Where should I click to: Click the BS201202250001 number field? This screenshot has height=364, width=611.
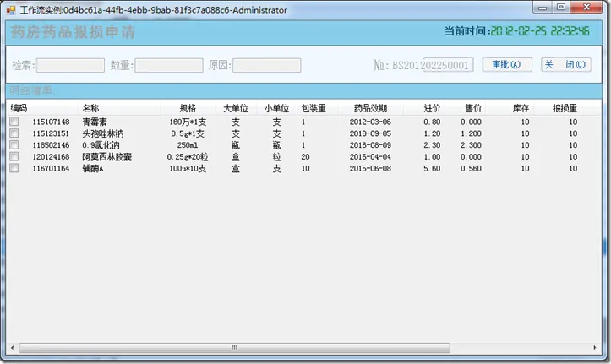(449, 65)
